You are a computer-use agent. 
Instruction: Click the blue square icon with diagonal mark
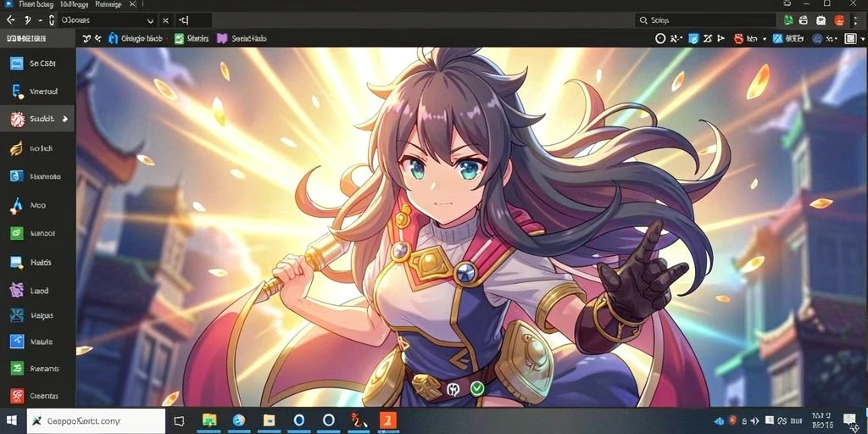pyautogui.click(x=778, y=39)
